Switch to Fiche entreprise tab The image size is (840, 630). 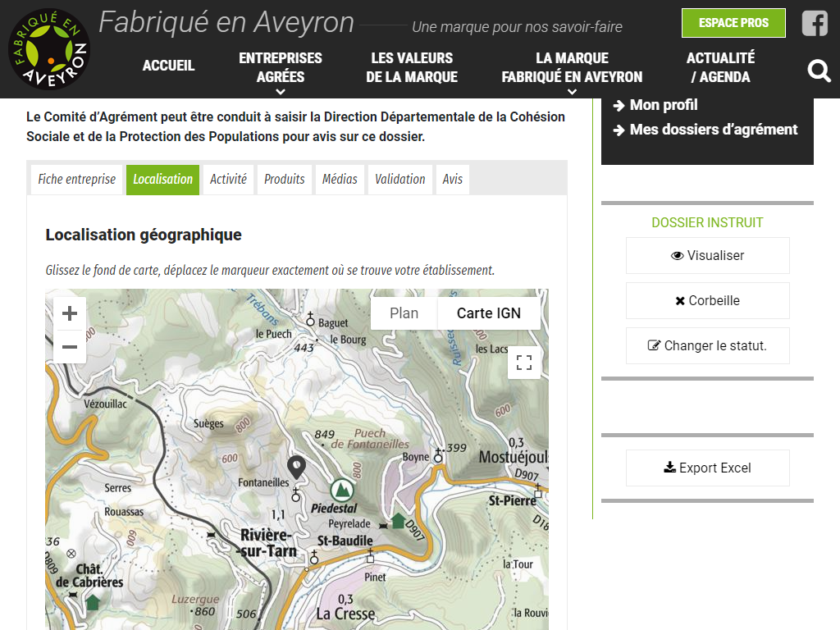pos(76,180)
